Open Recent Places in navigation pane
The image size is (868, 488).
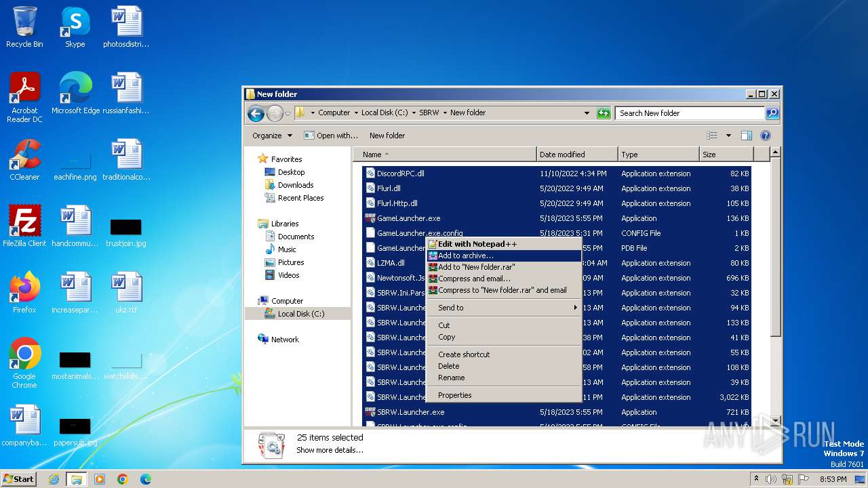300,198
